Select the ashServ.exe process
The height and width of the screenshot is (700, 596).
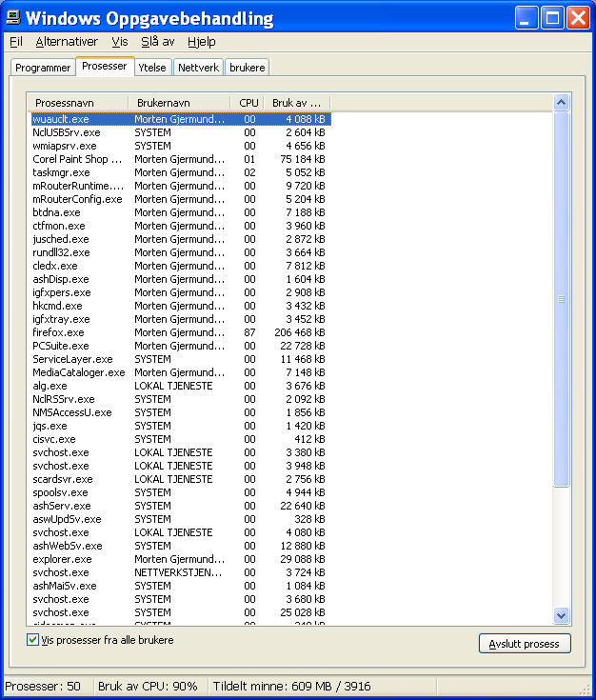click(x=181, y=506)
